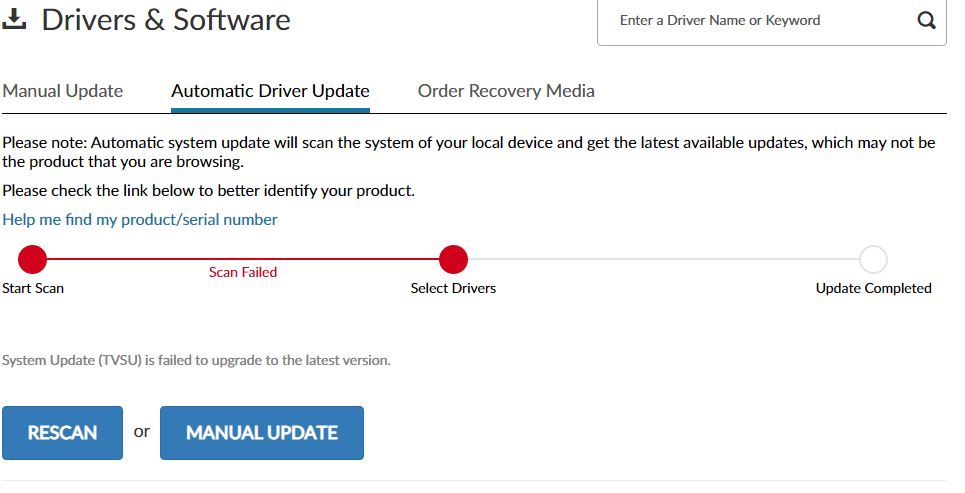Focus the driver name or keyword field
The height and width of the screenshot is (493, 965).
pos(772,21)
